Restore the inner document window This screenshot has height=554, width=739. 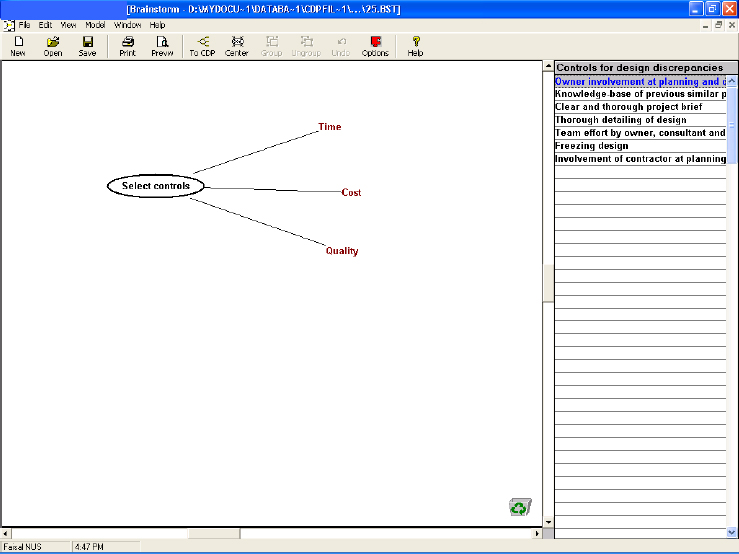[719, 25]
